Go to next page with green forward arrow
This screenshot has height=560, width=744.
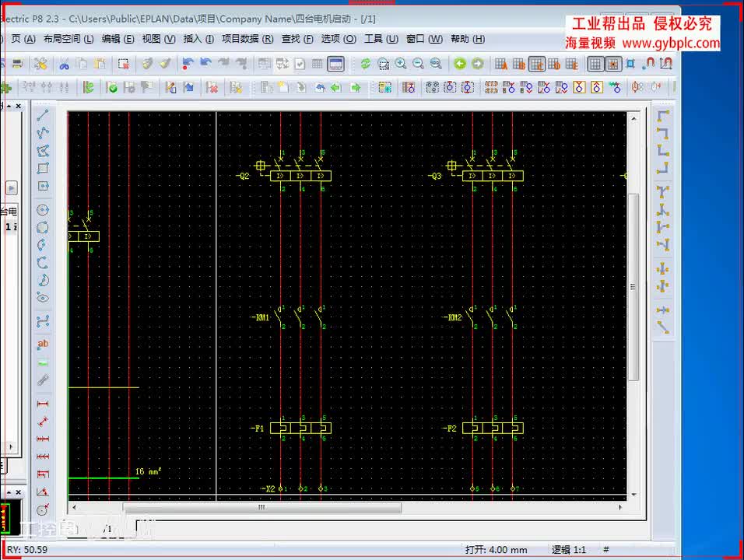tap(478, 64)
